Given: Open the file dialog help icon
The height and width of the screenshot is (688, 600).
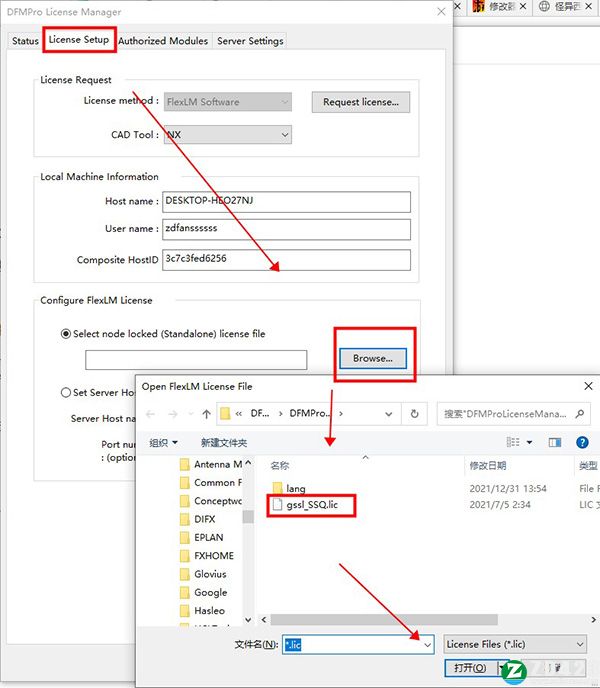Looking at the screenshot, I should (x=582, y=442).
